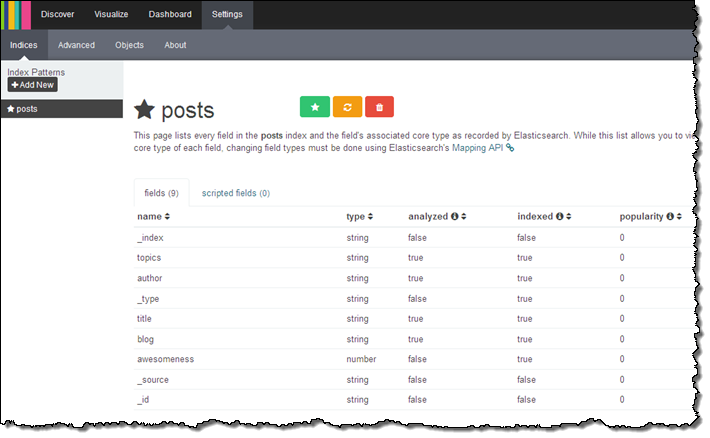The width and height of the screenshot is (710, 438).
Task: Sort fields by name column
Action: pyautogui.click(x=153, y=217)
